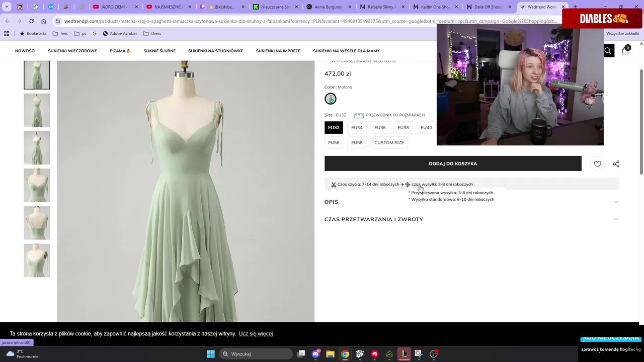Go to browser home page icon
Viewport: 644px width, 362px height.
coord(43,21)
